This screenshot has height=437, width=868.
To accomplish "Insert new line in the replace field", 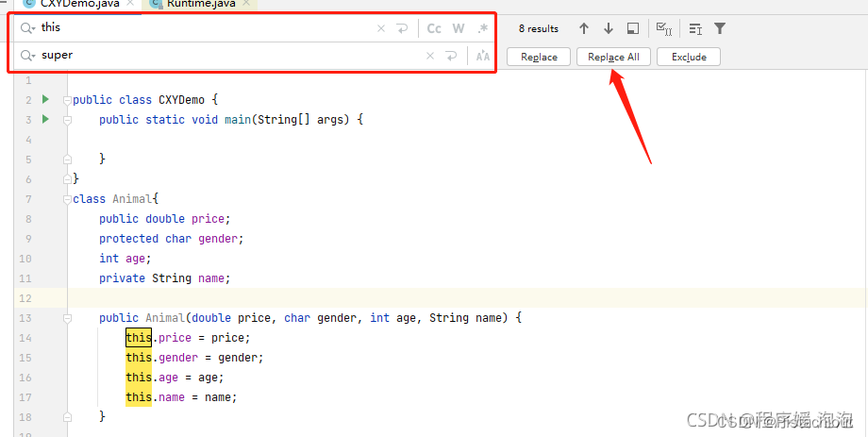I will point(452,56).
